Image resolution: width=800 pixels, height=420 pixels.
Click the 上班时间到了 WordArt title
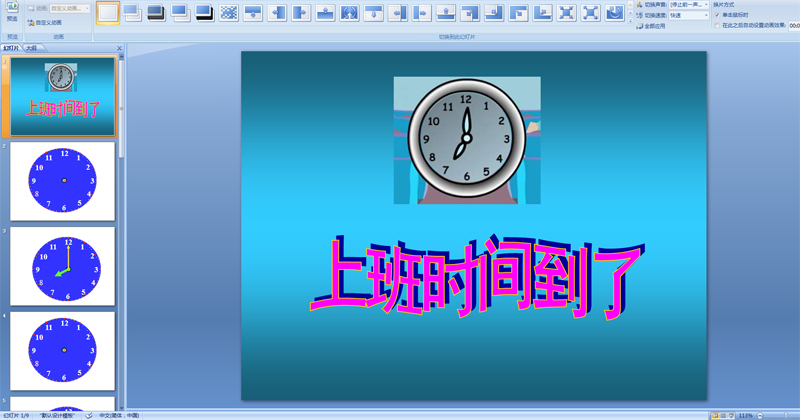[x=477, y=278]
